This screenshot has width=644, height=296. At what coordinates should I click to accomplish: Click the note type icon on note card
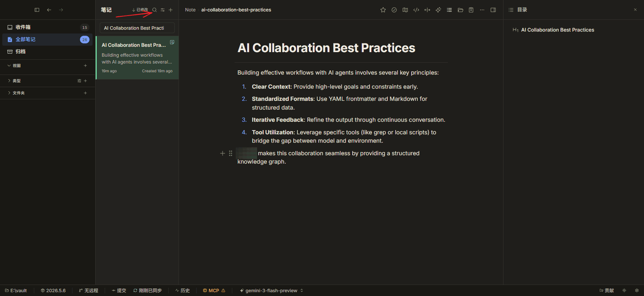(x=172, y=42)
